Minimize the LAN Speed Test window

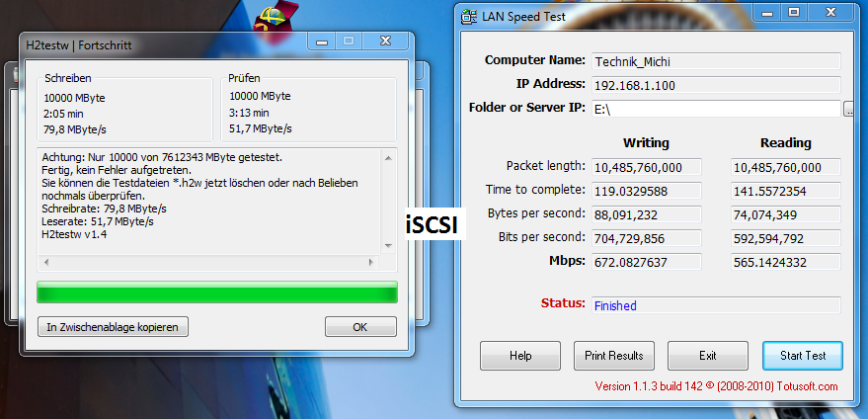766,13
